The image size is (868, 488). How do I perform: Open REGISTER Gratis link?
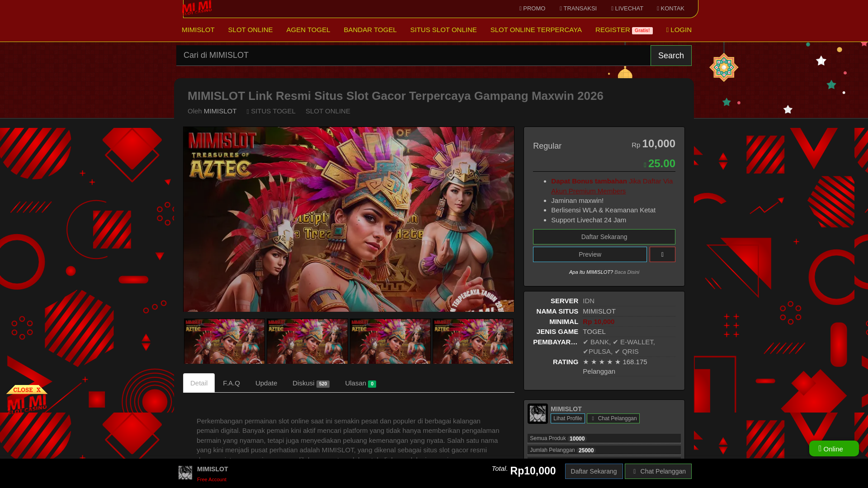click(624, 30)
